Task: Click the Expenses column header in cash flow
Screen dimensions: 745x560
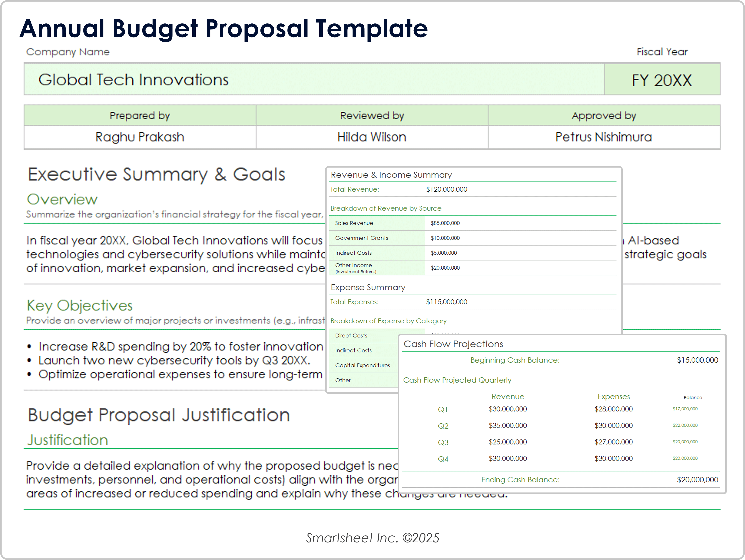Action: [x=614, y=397]
